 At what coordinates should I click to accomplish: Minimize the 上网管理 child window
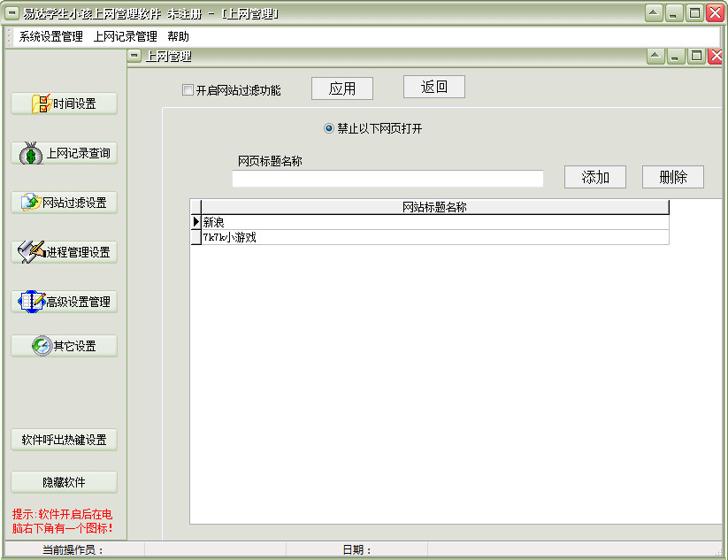pyautogui.click(x=675, y=57)
